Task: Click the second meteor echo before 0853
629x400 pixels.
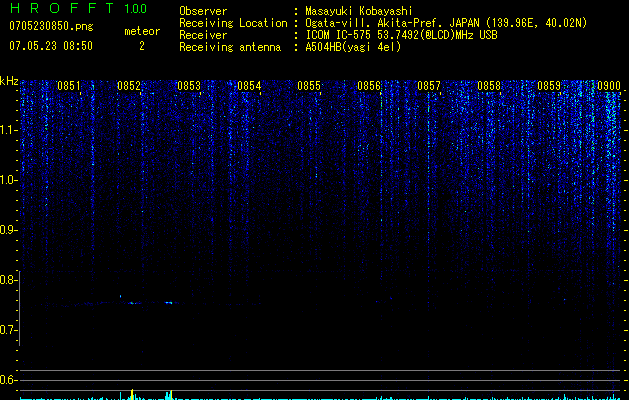Action: pos(169,303)
